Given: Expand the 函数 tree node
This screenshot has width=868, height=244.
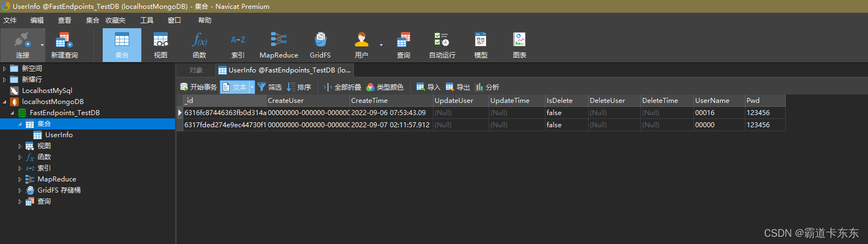Looking at the screenshot, I should (20, 157).
